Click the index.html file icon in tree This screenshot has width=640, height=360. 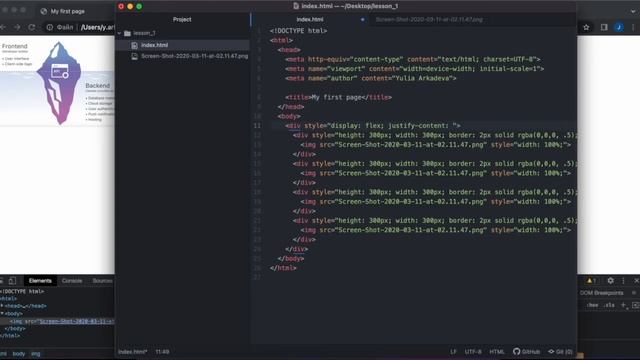coord(134,45)
